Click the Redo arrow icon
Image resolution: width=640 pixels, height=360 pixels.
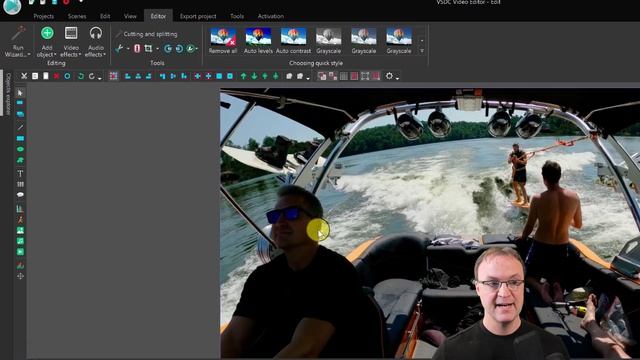92,76
